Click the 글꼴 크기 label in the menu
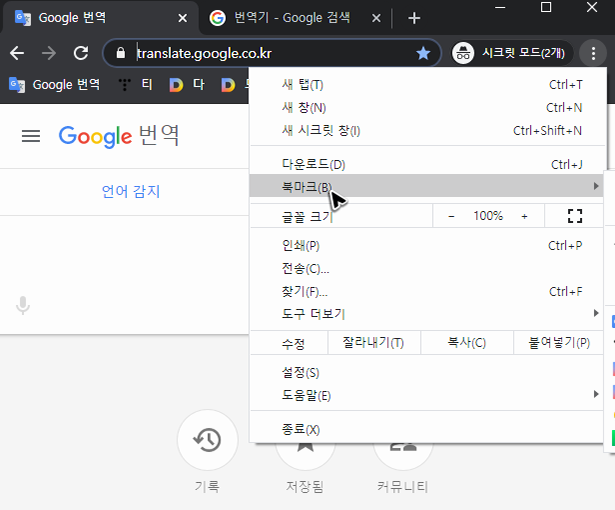Image resolution: width=615 pixels, height=510 pixels. click(307, 217)
